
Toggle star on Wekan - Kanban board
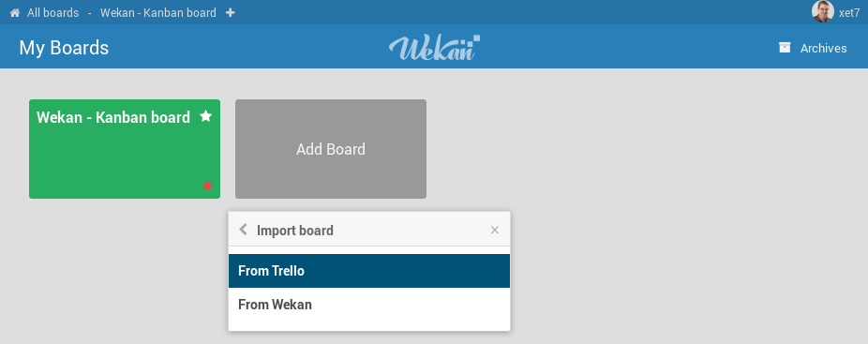coord(206,116)
